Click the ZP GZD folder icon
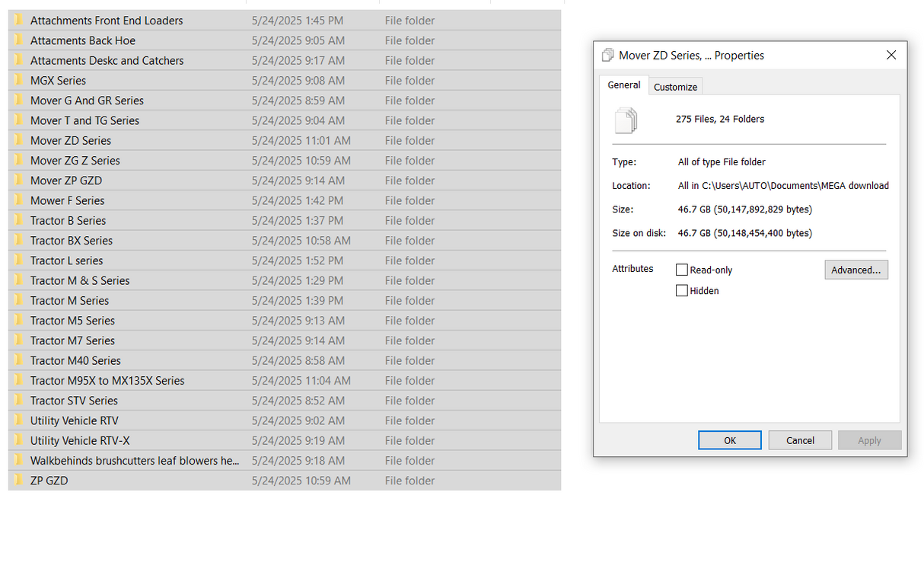 point(18,481)
